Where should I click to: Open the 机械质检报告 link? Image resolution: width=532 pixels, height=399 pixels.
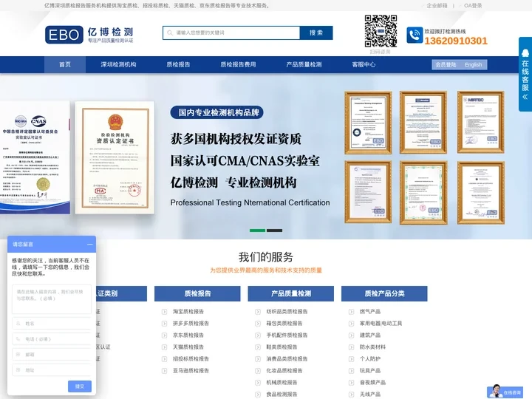[282, 383]
